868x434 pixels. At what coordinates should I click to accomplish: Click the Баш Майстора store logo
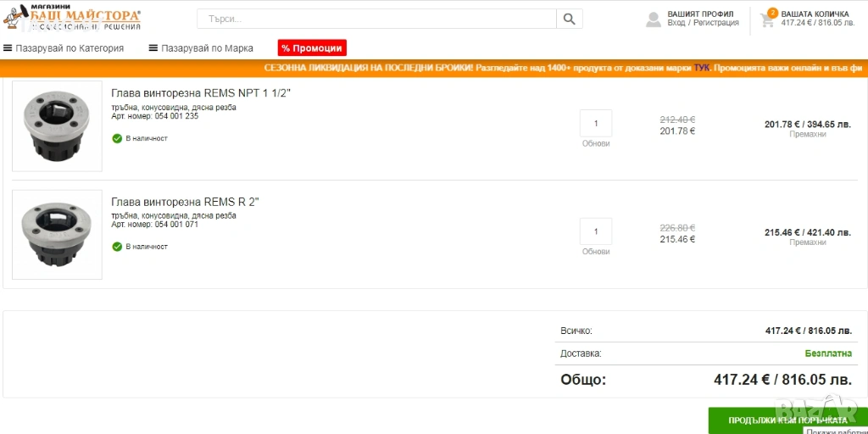click(72, 17)
